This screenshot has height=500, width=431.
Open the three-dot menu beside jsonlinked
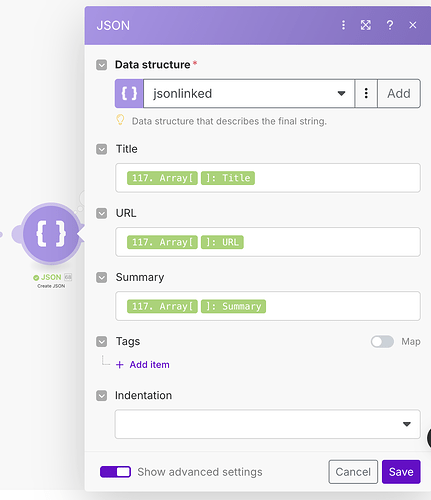[366, 93]
